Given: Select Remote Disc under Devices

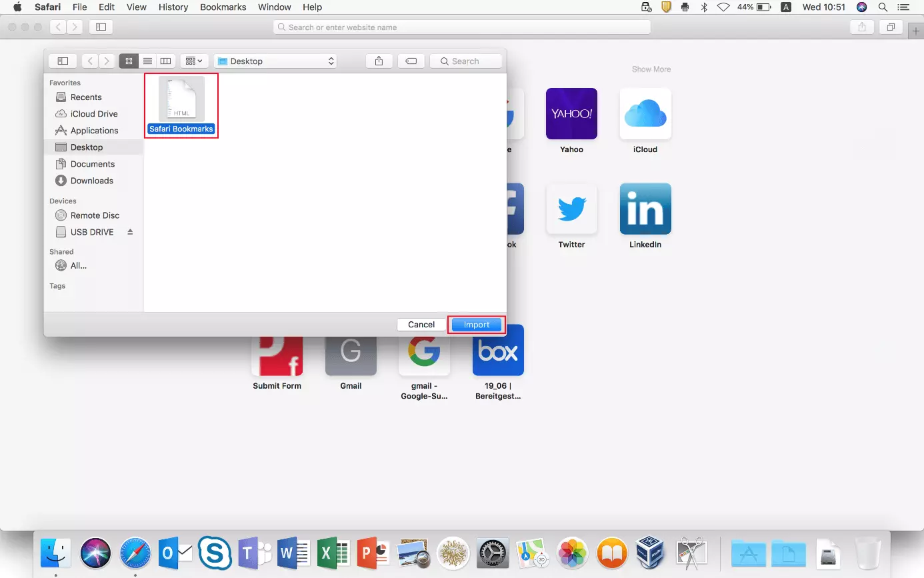Looking at the screenshot, I should pyautogui.click(x=95, y=215).
